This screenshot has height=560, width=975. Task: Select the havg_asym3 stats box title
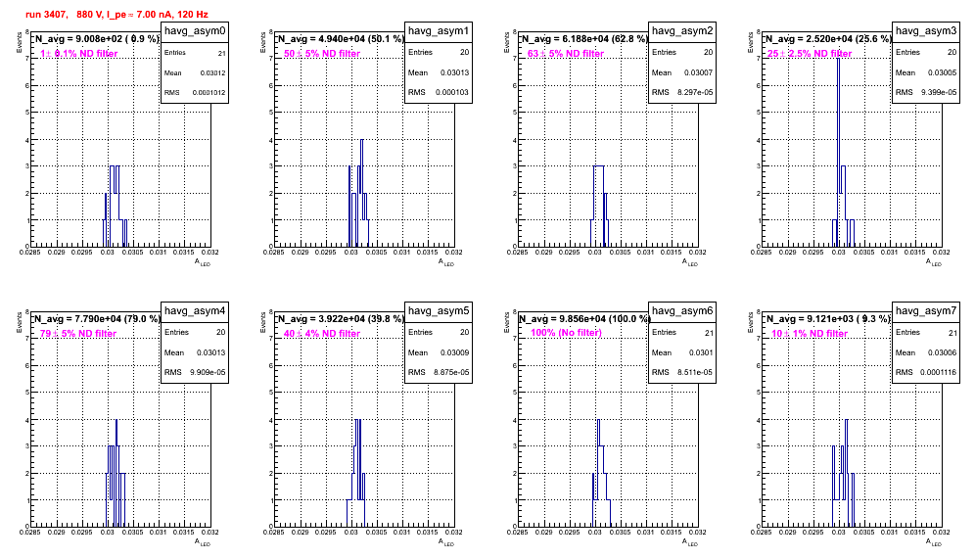926,31
